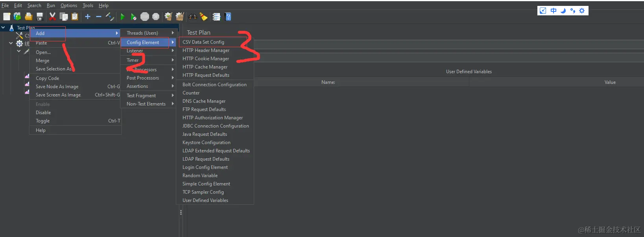Screen dimensions: 644x237
Task: Collapse the Test Plan tree node
Action: click(3, 28)
